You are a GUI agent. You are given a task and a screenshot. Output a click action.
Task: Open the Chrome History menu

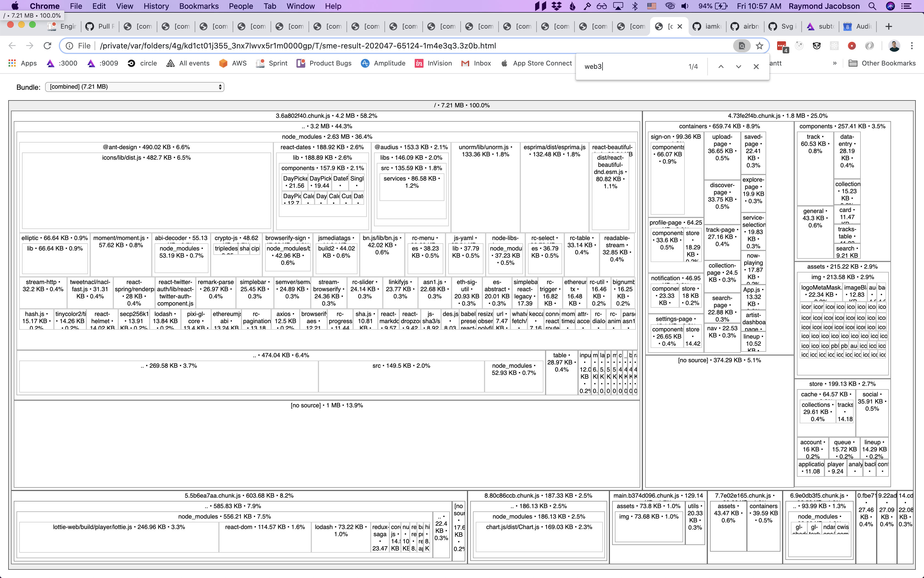click(x=156, y=6)
